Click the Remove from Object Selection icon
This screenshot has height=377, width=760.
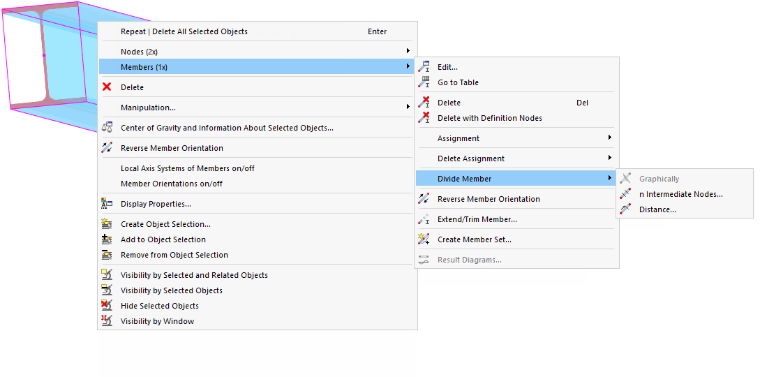(x=107, y=255)
